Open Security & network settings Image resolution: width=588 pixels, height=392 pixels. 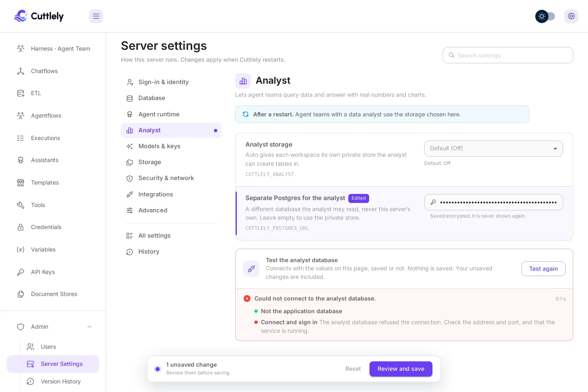[171, 178]
